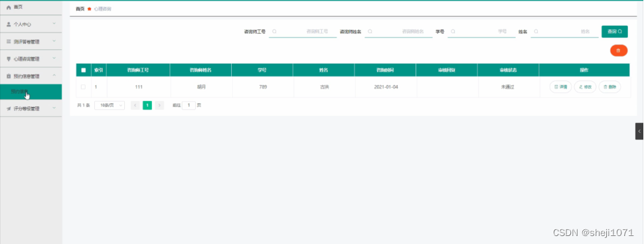Click the next page arrow
The image size is (644, 244).
[x=159, y=105]
